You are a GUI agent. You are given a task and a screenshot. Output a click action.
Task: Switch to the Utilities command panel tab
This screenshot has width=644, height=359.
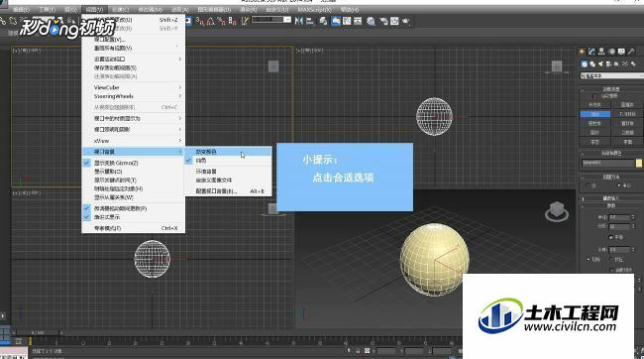tap(631, 52)
